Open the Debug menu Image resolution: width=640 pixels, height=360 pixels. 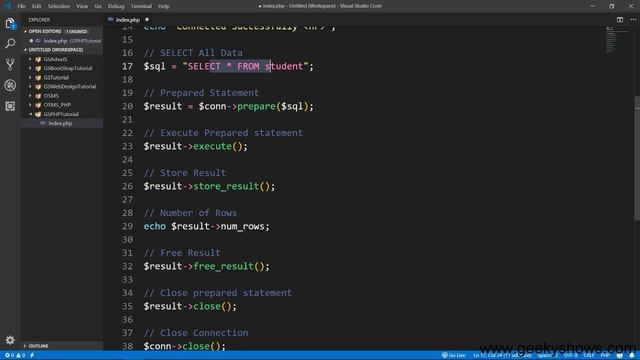point(116,6)
